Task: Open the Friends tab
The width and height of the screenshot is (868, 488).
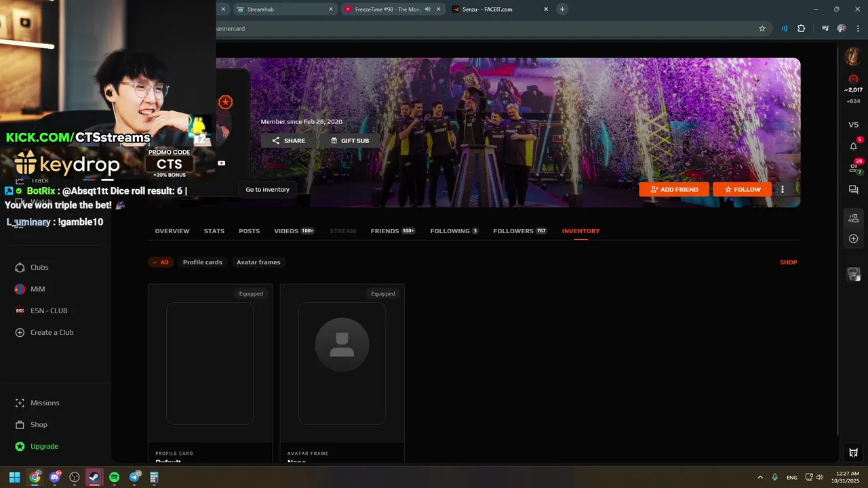Action: pos(393,231)
